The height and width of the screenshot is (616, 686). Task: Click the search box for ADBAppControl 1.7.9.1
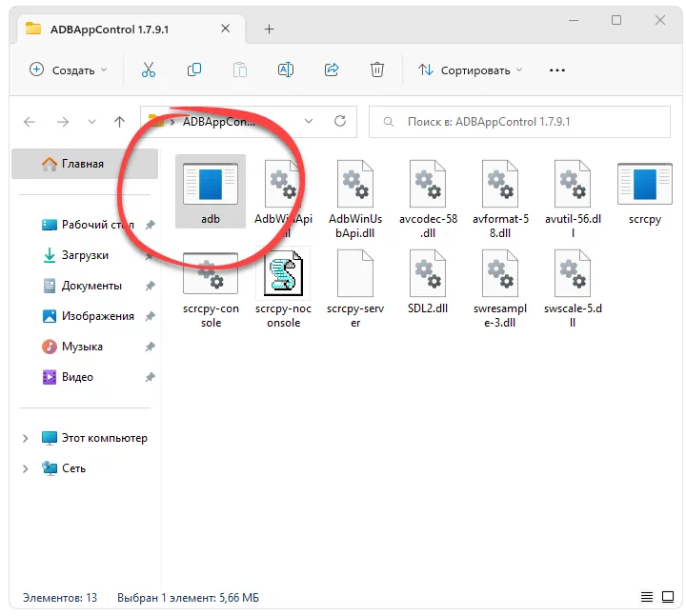[x=520, y=122]
